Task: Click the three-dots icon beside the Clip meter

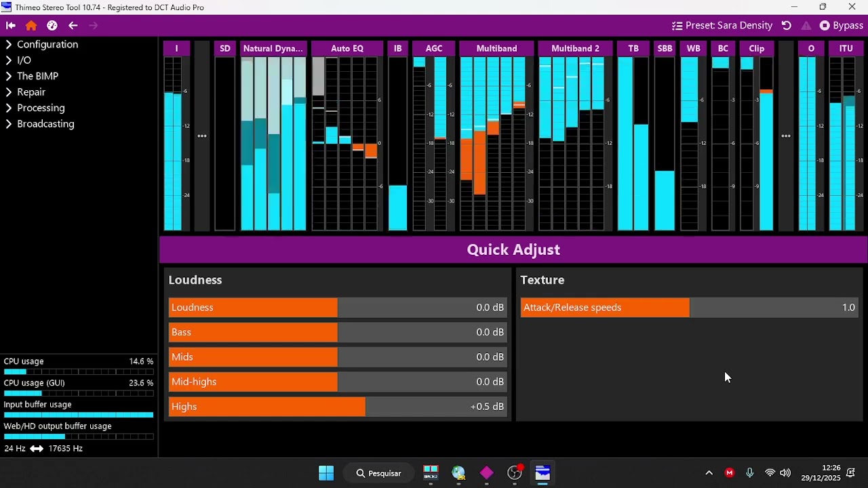Action: point(786,136)
